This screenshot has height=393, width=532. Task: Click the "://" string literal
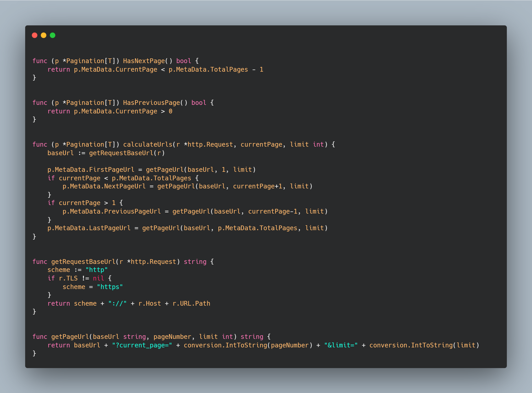click(117, 304)
